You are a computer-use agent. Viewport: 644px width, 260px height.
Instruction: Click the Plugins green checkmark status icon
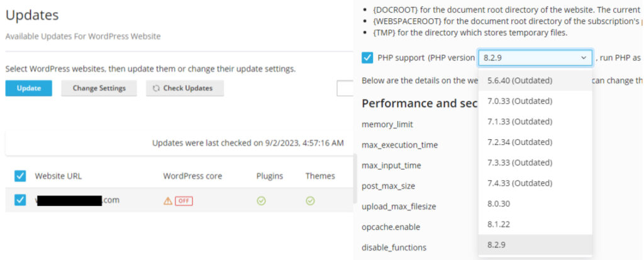pyautogui.click(x=261, y=201)
